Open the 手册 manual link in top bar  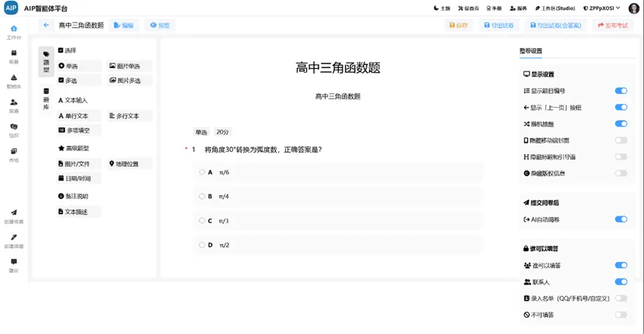[x=494, y=9]
